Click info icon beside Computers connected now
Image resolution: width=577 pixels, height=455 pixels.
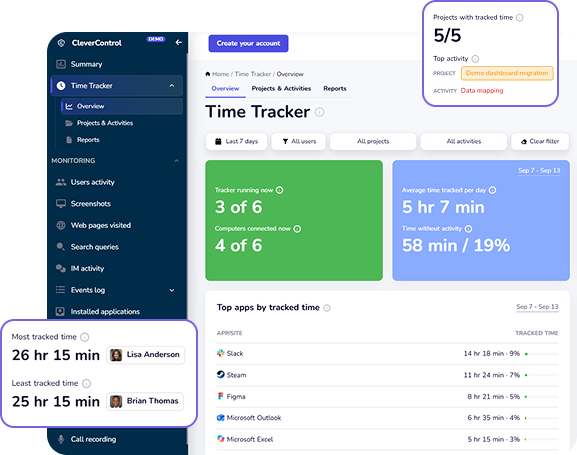(x=297, y=229)
